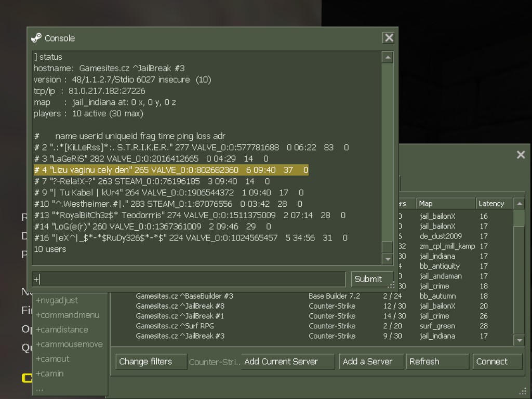Close the server browser window
Screen dimensions: 532x399
click(x=521, y=155)
